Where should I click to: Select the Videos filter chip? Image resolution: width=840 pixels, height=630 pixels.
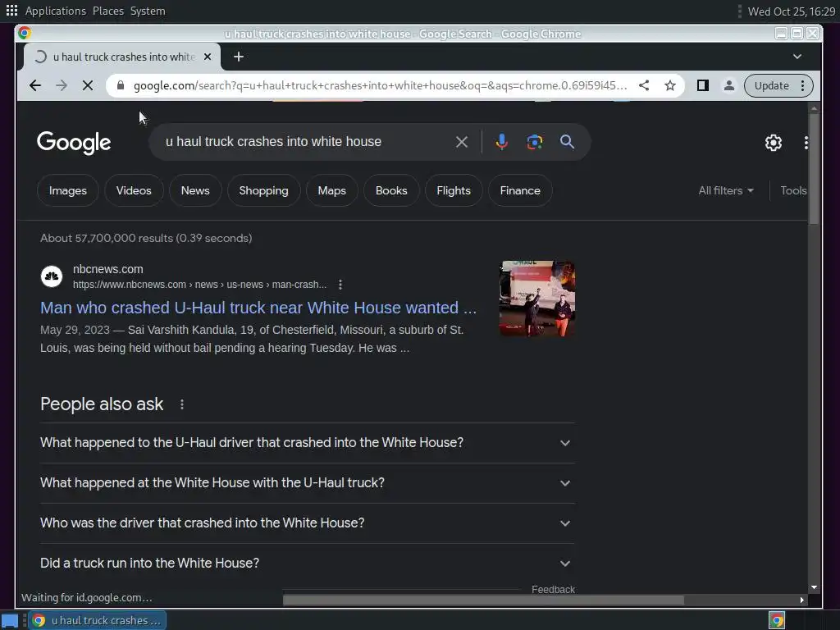click(134, 190)
